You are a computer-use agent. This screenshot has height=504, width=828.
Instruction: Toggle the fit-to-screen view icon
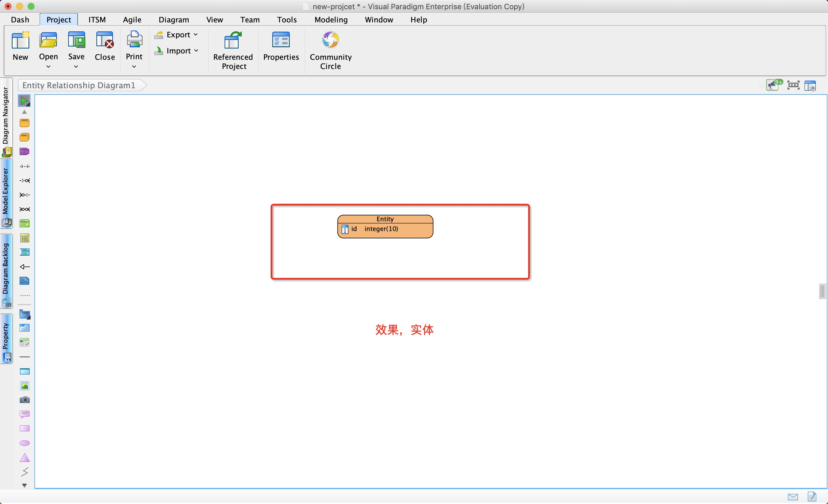click(793, 84)
